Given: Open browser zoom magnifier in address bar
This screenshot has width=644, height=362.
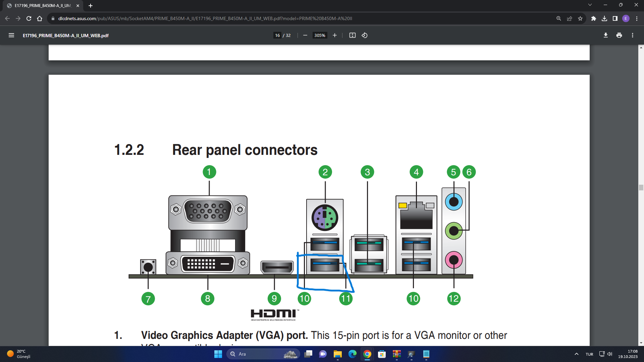Looking at the screenshot, I should click(559, 18).
